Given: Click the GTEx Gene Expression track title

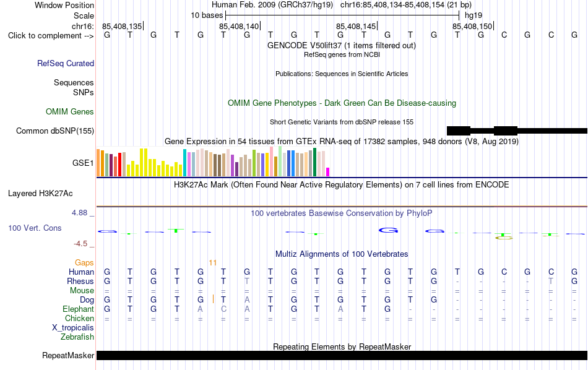Looking at the screenshot, I should (x=342, y=141).
